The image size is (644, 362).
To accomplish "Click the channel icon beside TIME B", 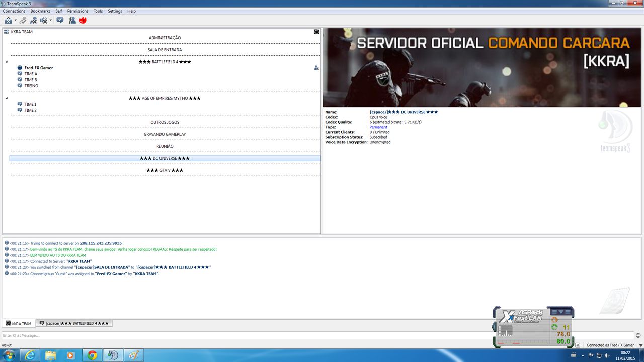I will pyautogui.click(x=20, y=80).
